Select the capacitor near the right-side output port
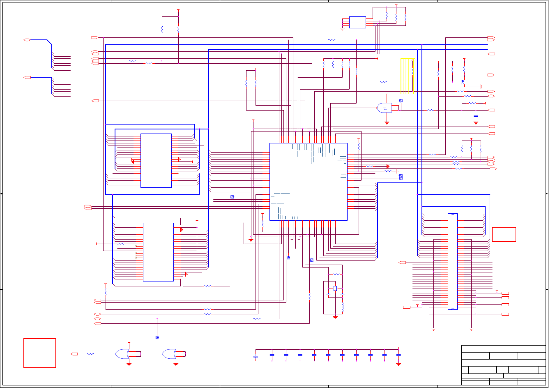This screenshot has height=392, width=555. pos(476,116)
